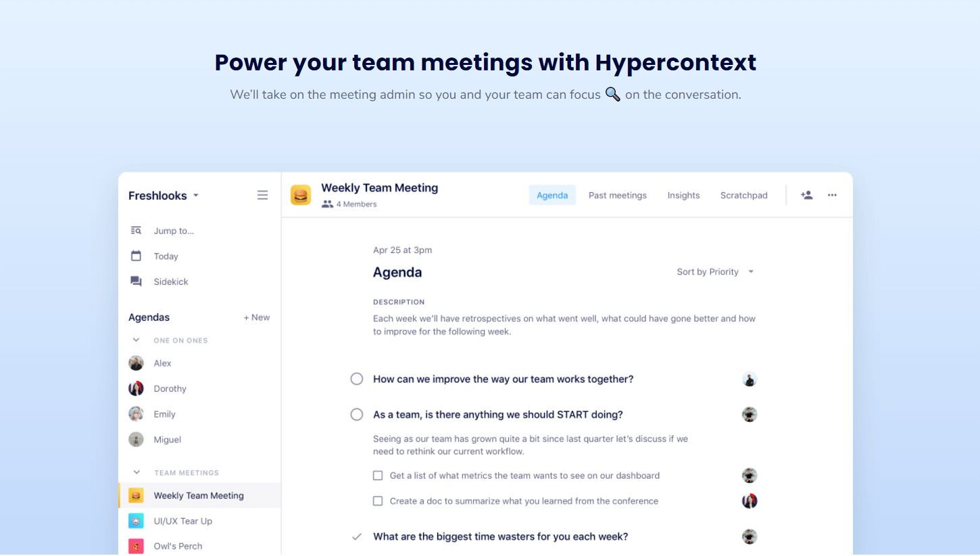Click the 'Weekly Team Meeting' header title
The width and height of the screenshot is (980, 556).
tap(379, 187)
